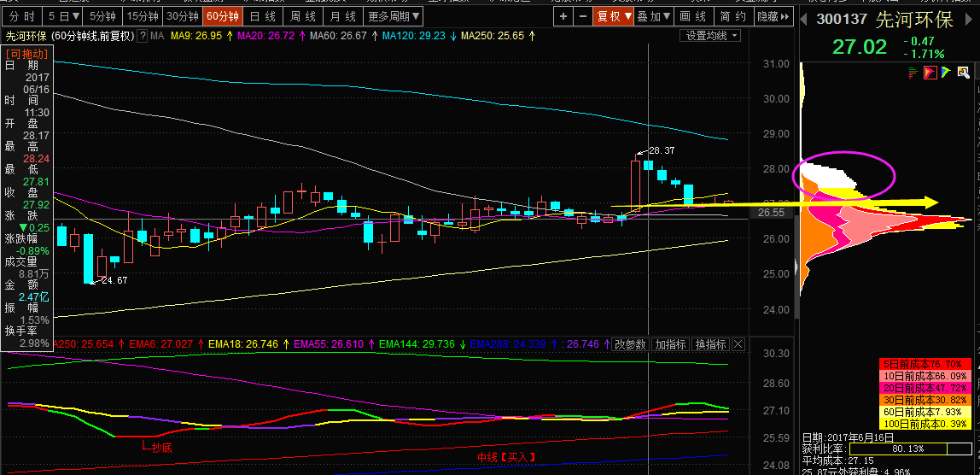Select the blue-green flame distribution icon
This screenshot has width=980, height=475.
coord(946,73)
